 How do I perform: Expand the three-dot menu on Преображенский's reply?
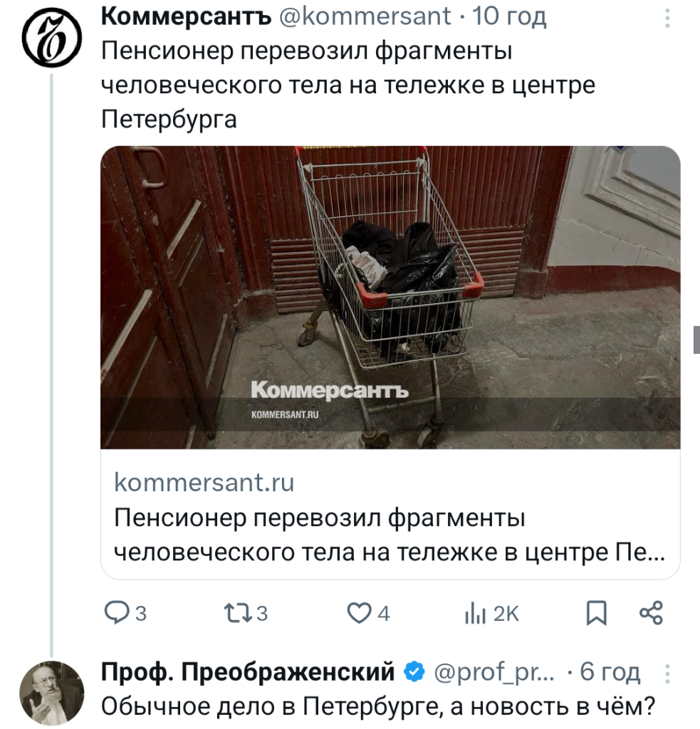tap(667, 673)
